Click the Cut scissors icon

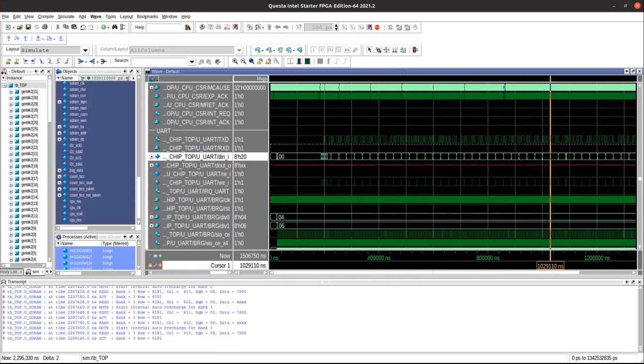[x=57, y=27]
